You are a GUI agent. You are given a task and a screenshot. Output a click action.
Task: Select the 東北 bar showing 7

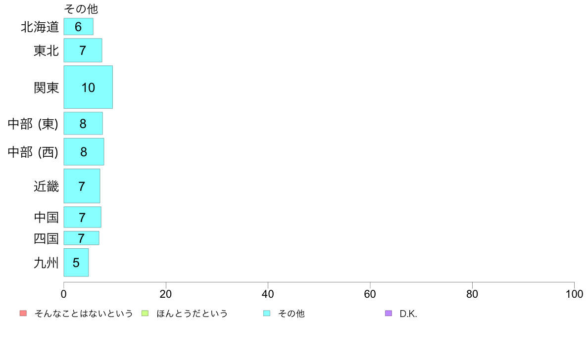pos(83,50)
